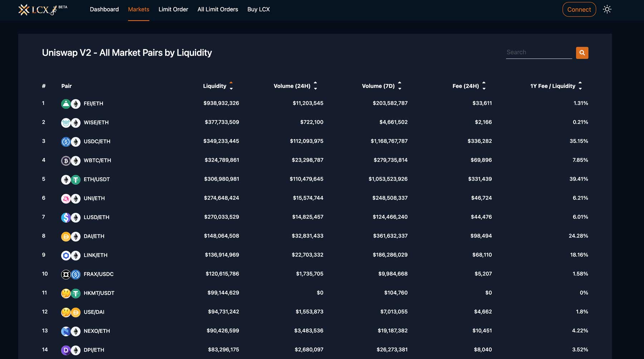The height and width of the screenshot is (359, 644).
Task: Sort table by Liquidity column arrows
Action: tap(231, 86)
